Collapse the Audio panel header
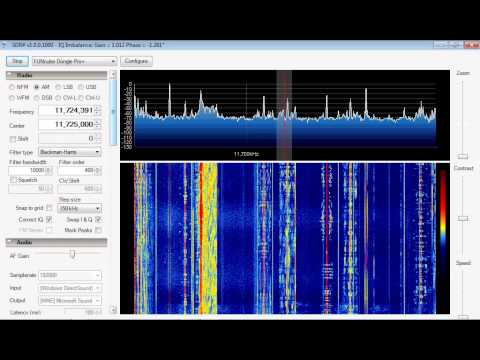Image resolution: width=480 pixels, height=360 pixels. (x=57, y=242)
